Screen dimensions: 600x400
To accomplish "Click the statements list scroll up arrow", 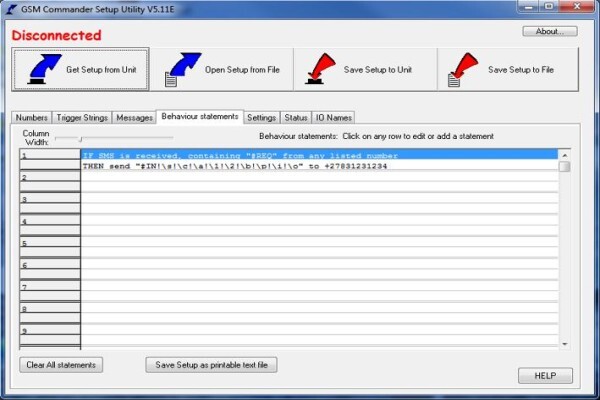I will 564,155.
